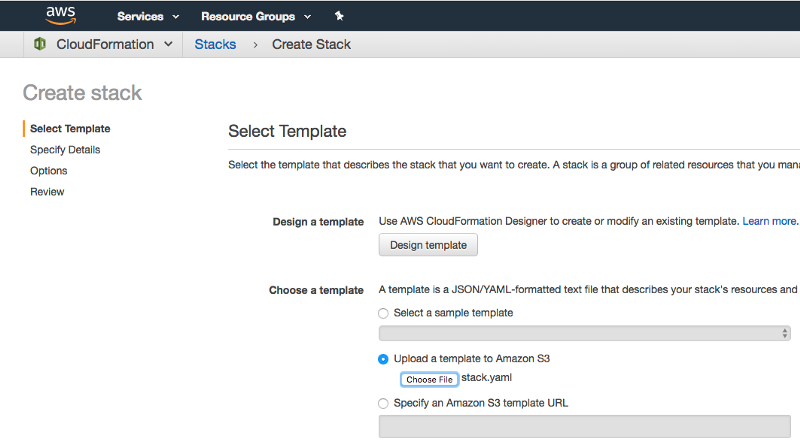Click the AWS logo icon
This screenshot has height=447, width=800.
click(x=62, y=16)
